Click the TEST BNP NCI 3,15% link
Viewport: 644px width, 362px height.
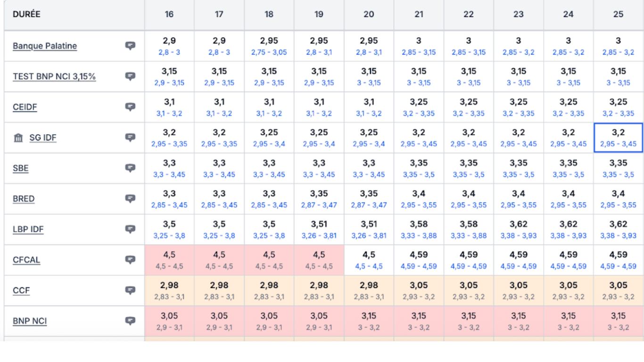(x=54, y=76)
